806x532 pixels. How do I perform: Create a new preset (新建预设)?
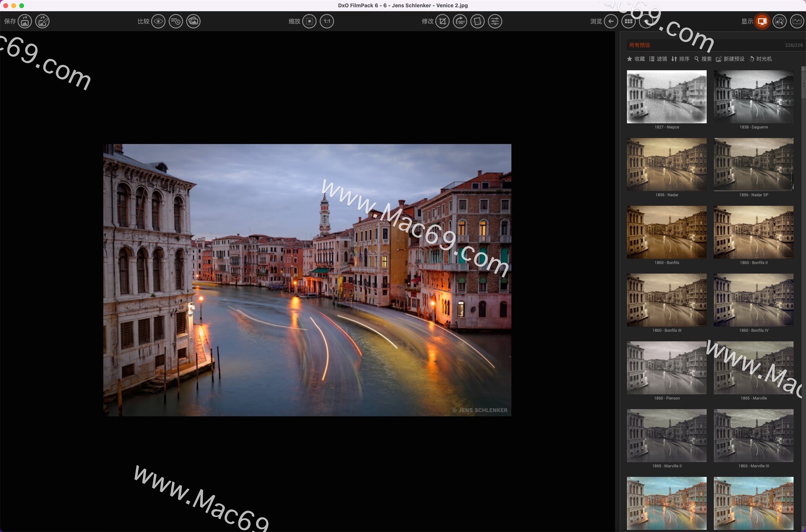730,59
